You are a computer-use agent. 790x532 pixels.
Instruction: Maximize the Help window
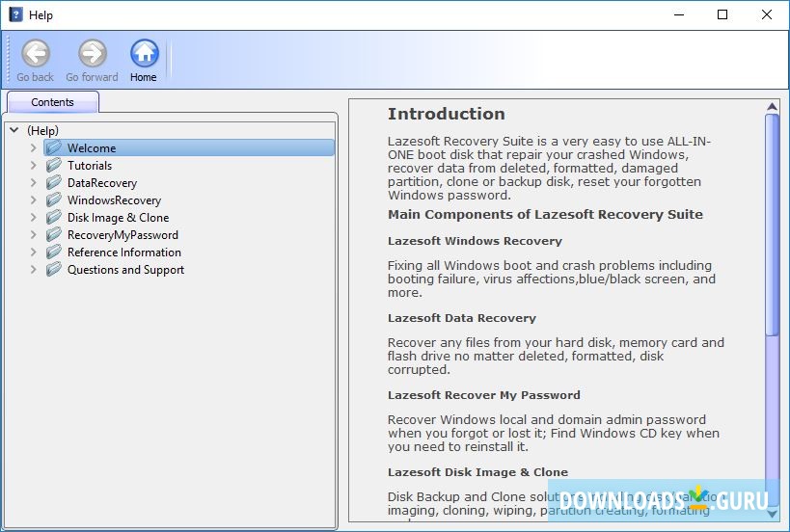click(722, 14)
